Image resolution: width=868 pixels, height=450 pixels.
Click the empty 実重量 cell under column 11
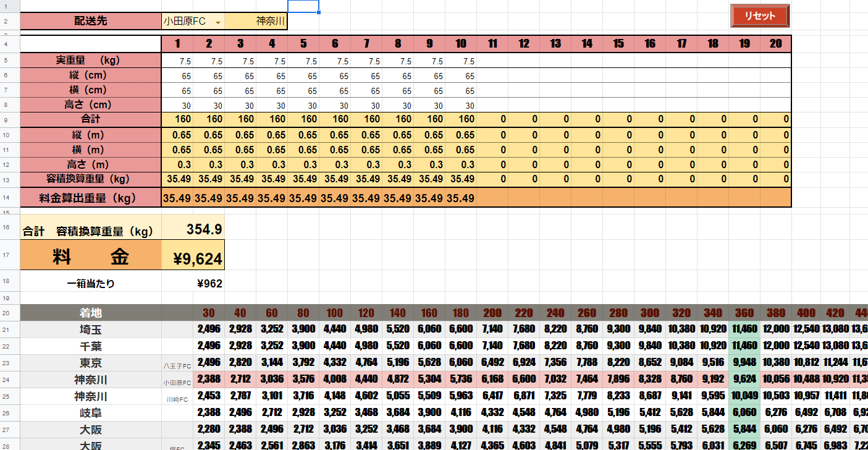[492, 61]
